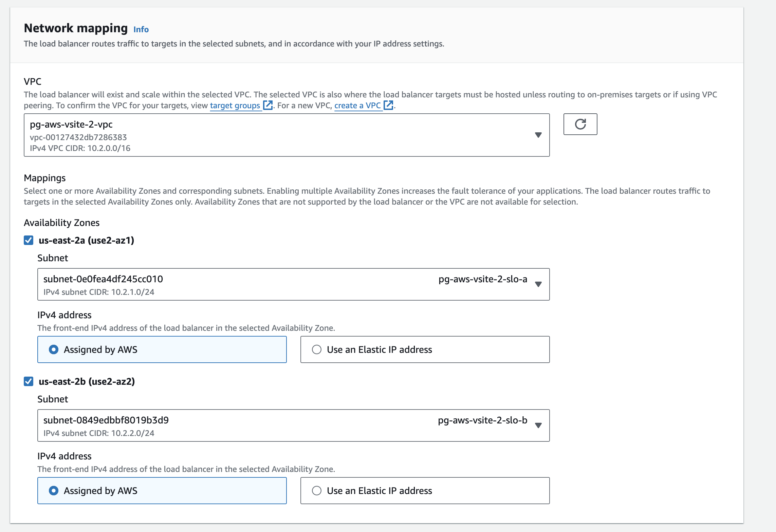Uncheck the us-east-2b (use2-az2) availability zone
Screen dimensions: 776x532
[28, 382]
